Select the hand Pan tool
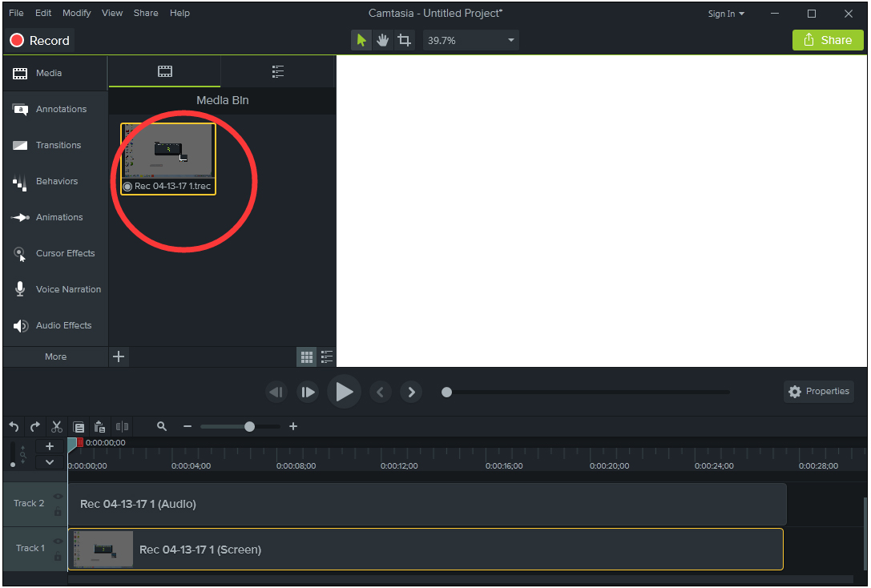Viewport: 871px width, 588px height. (x=382, y=40)
